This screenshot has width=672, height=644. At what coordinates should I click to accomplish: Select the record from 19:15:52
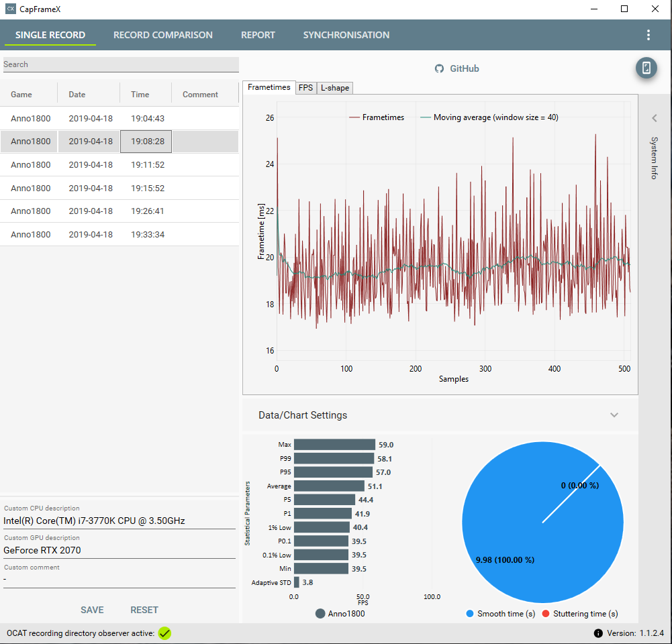[x=119, y=188]
